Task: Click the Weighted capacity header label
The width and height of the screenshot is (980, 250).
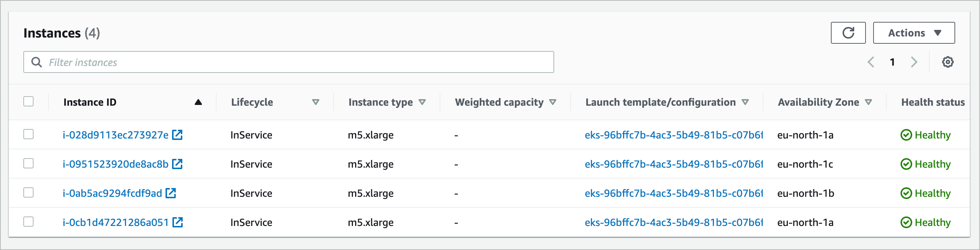Action: click(x=499, y=102)
